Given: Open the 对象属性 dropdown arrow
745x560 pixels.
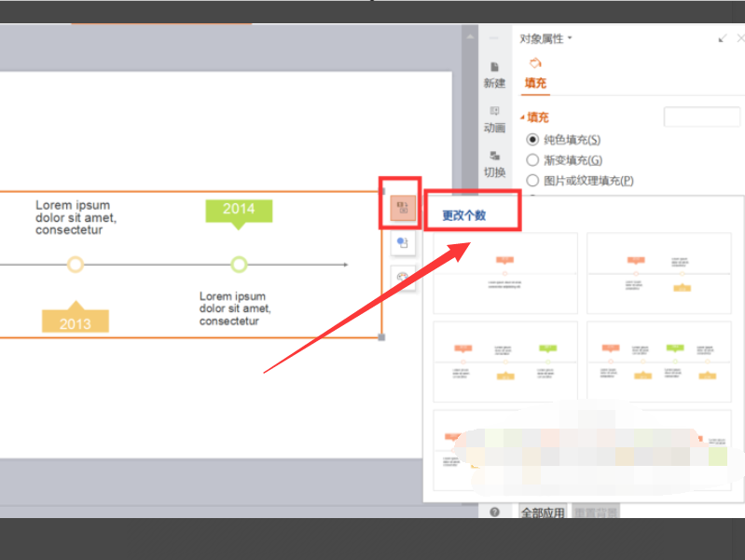Looking at the screenshot, I should coord(570,38).
